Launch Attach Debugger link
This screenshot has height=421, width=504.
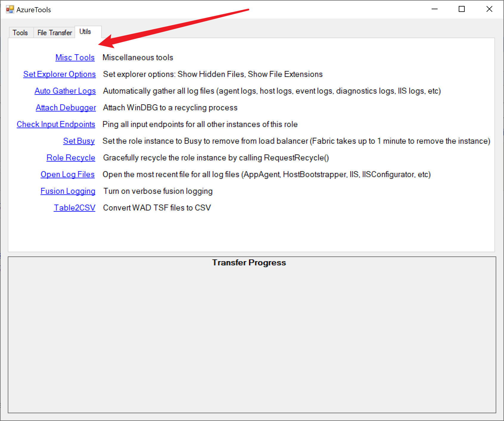[x=66, y=108]
